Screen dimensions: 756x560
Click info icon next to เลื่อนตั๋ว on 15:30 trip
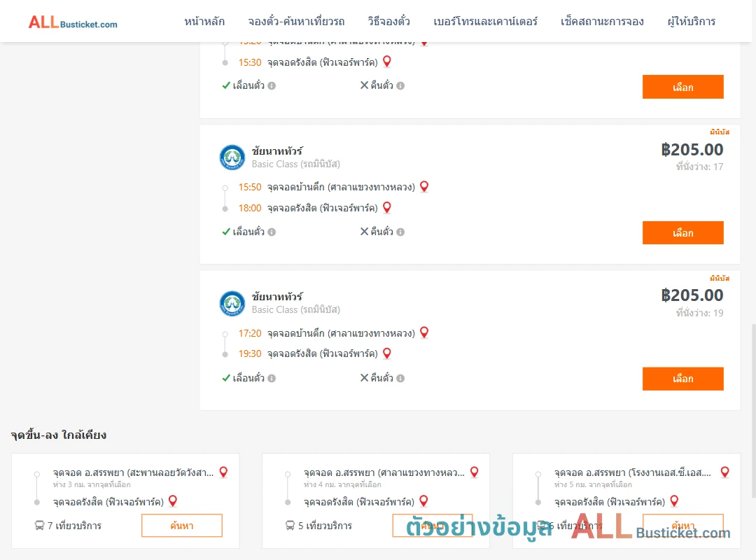[272, 86]
